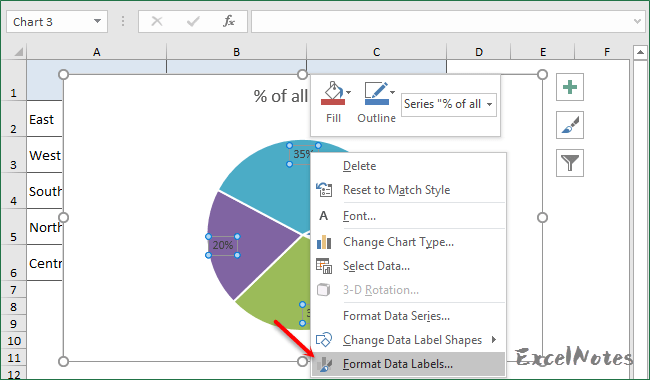
Task: Select column C header
Action: (x=376, y=52)
